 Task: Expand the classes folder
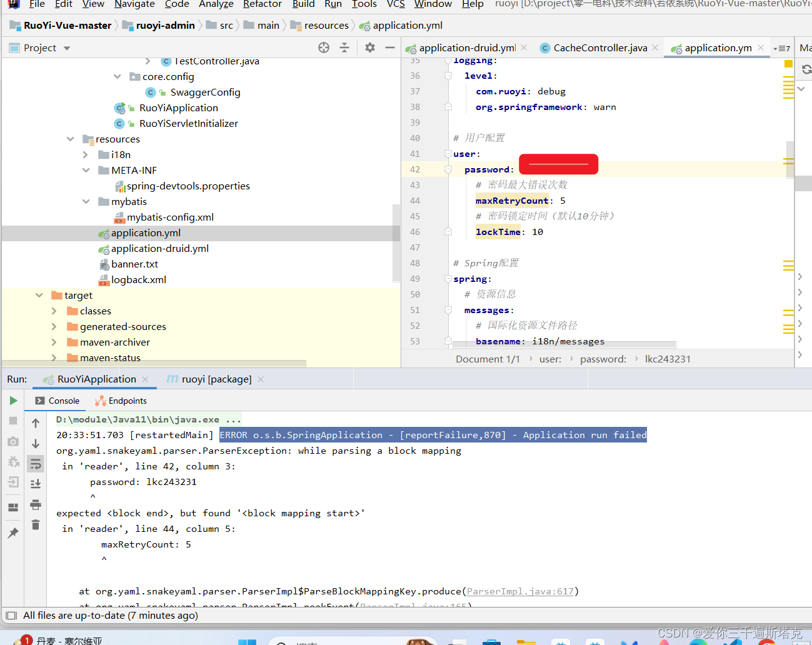click(x=53, y=311)
